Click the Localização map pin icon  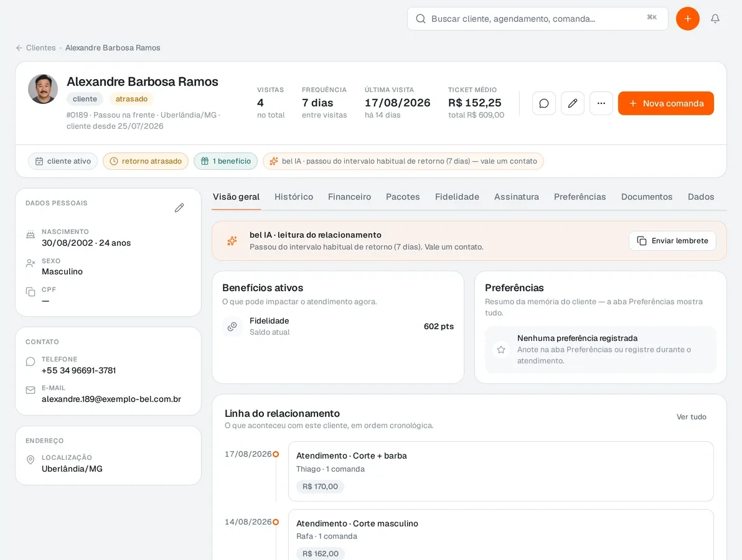[x=31, y=460]
